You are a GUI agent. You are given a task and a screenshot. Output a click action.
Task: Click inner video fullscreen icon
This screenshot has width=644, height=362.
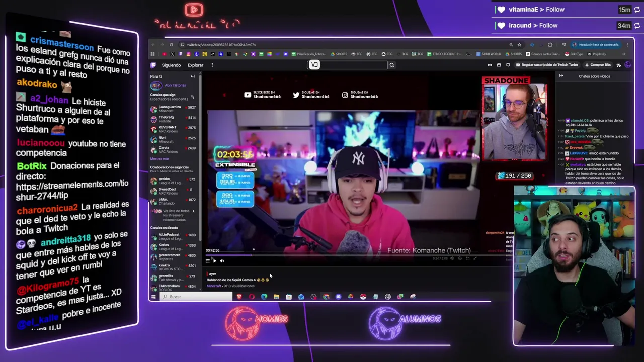click(475, 258)
